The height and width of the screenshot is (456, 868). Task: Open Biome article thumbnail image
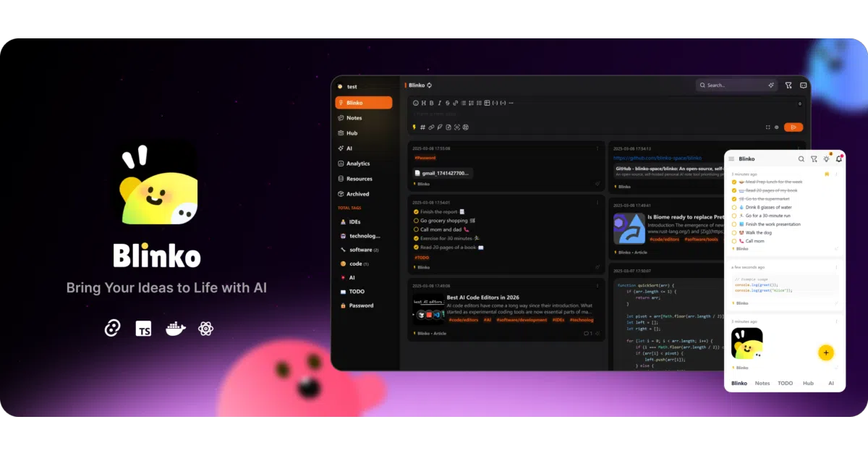click(629, 228)
